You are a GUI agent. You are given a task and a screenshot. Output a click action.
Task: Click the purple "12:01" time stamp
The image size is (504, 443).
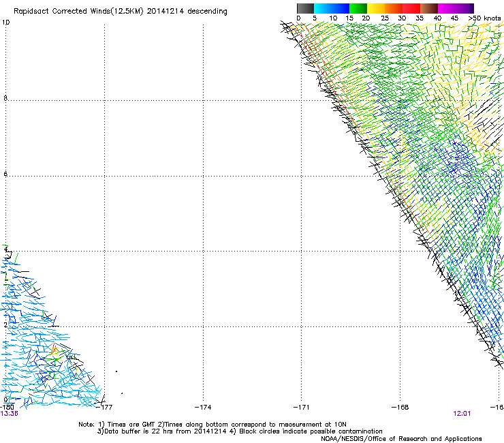click(x=462, y=414)
